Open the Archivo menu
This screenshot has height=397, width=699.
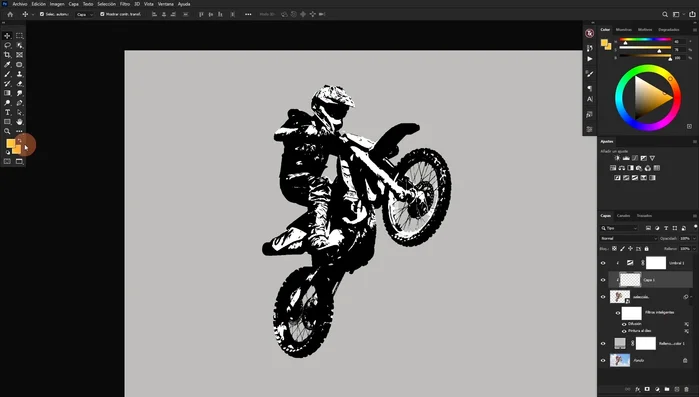pyautogui.click(x=20, y=4)
